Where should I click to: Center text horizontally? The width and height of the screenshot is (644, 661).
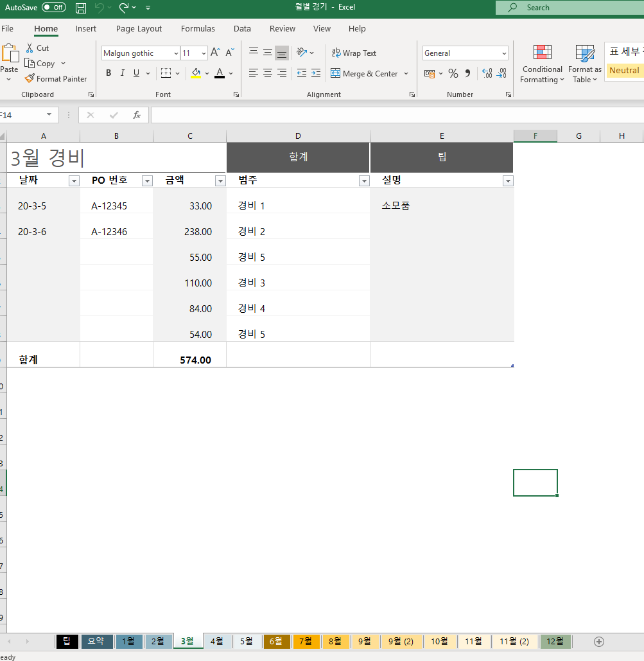point(268,73)
